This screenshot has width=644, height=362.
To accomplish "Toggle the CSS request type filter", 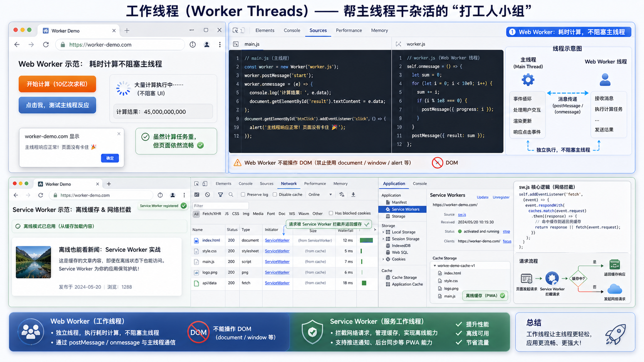I will [235, 214].
